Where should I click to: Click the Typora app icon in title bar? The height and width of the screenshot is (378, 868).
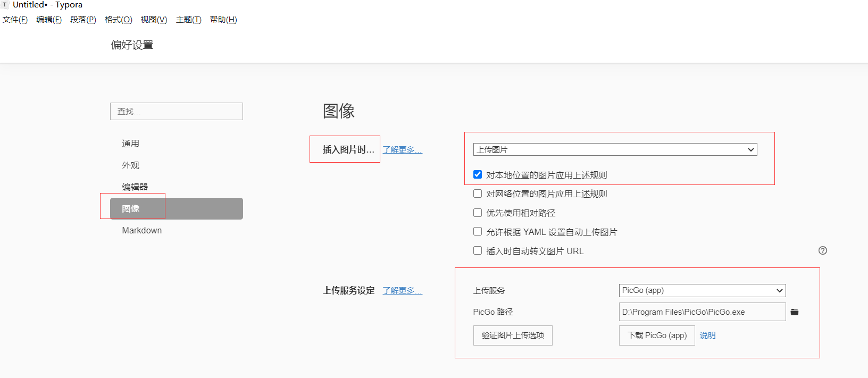pos(5,5)
